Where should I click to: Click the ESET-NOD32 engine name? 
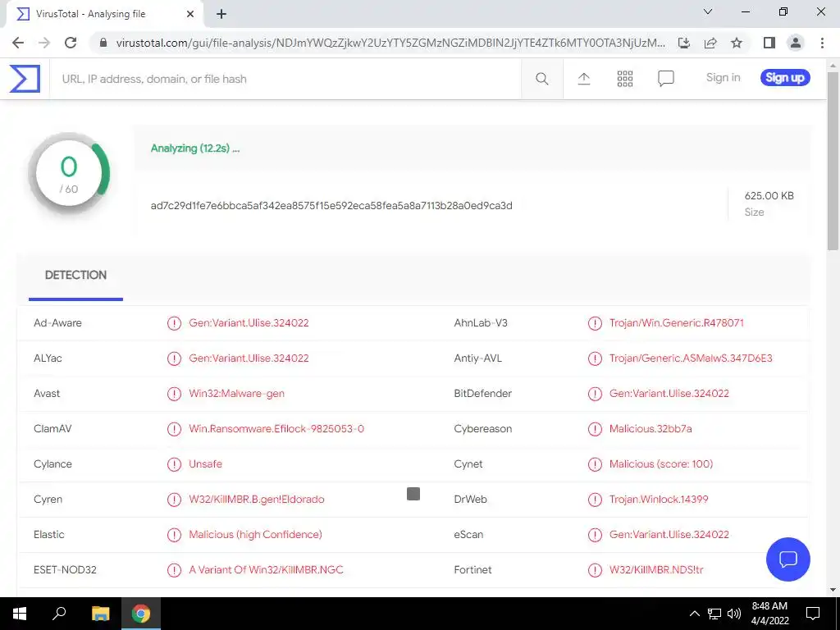pos(65,570)
